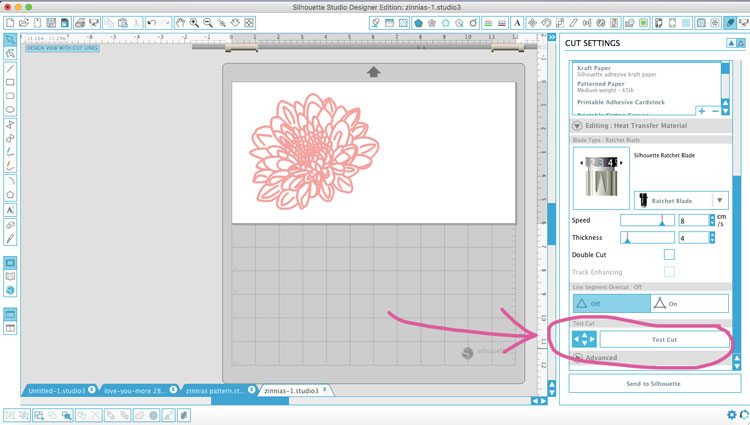Open the Library book icon in the left toolbar

(x=10, y=276)
